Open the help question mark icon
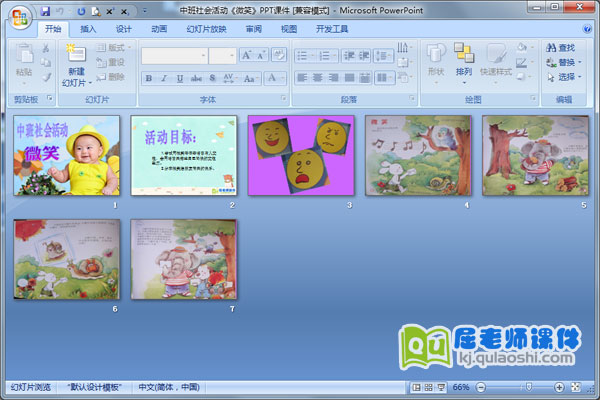600x400 pixels. click(587, 29)
